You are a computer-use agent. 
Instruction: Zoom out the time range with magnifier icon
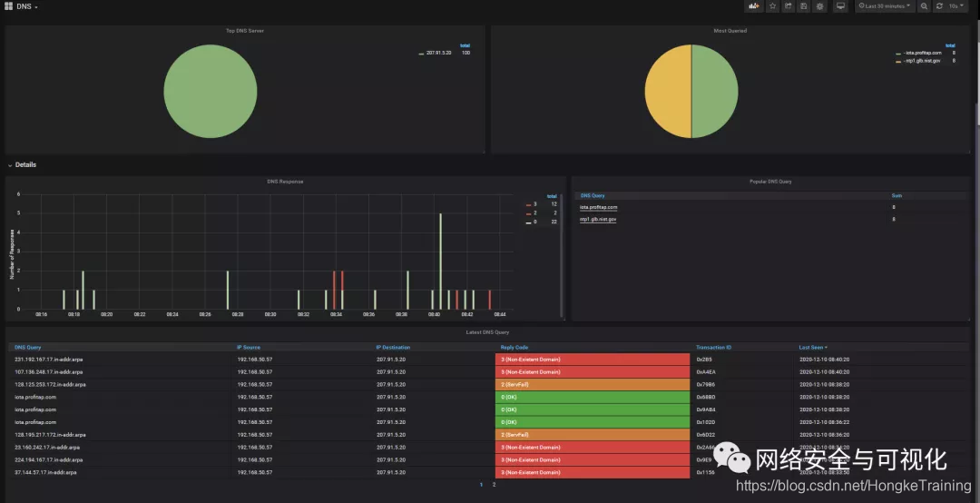tap(925, 6)
